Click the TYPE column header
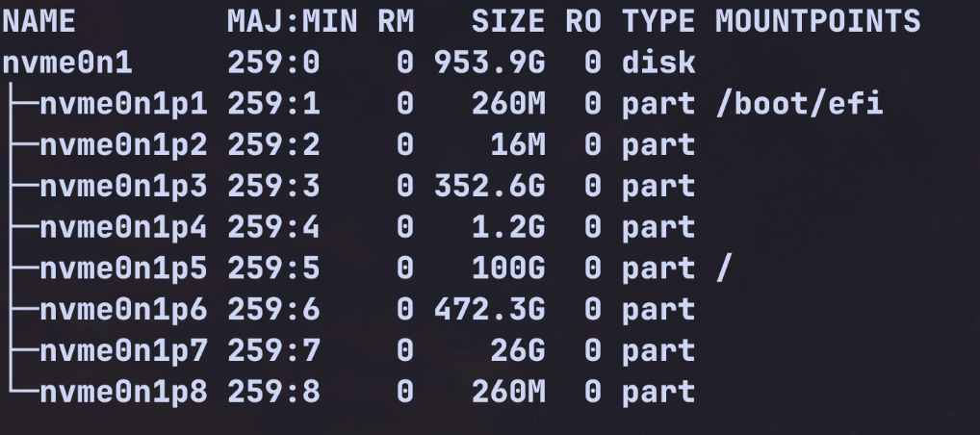The height and width of the screenshot is (435, 980). coord(658,21)
